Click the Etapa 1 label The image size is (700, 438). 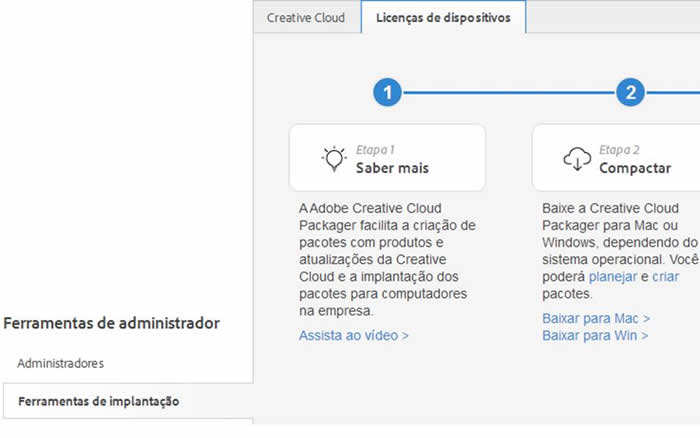tap(376, 150)
